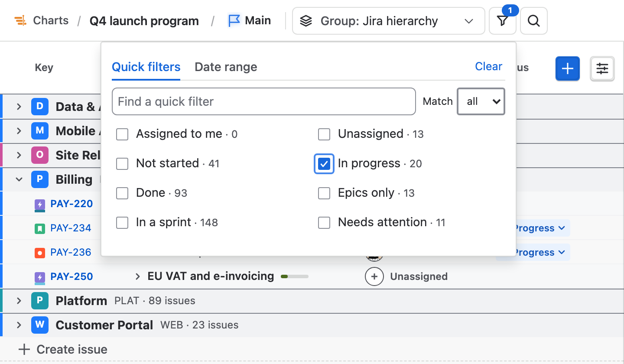Expand EU VAT and e-invoicing epic
Image resolution: width=624 pixels, height=364 pixels.
click(137, 276)
